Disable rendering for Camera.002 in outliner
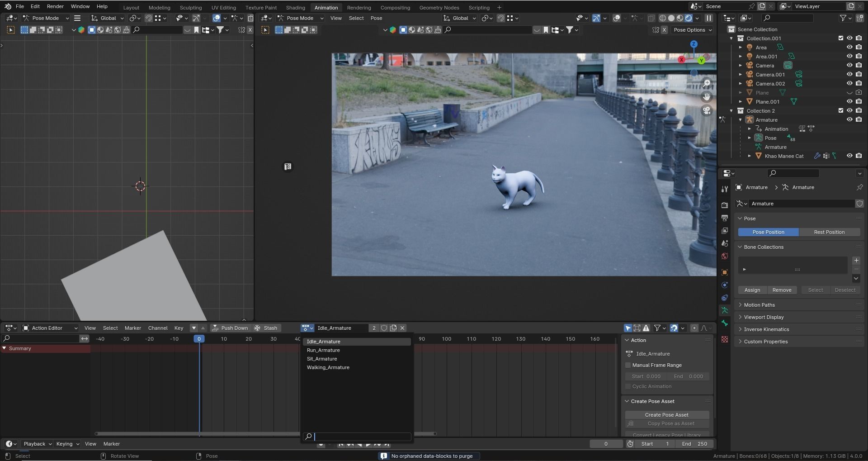Image resolution: width=868 pixels, height=461 pixels. 859,84
